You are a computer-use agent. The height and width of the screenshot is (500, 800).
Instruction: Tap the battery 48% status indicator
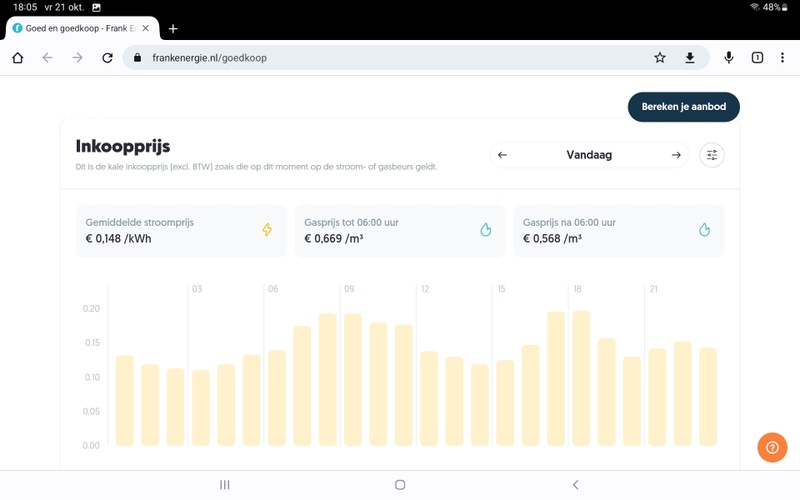pyautogui.click(x=775, y=7)
